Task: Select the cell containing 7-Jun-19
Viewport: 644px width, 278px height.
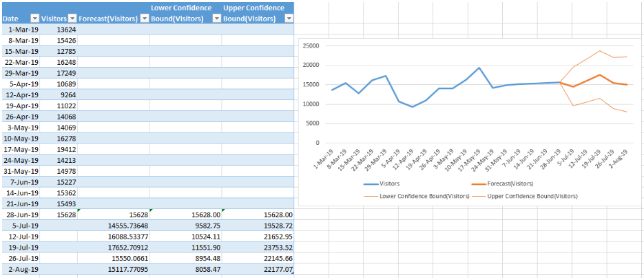Action: click(x=20, y=182)
